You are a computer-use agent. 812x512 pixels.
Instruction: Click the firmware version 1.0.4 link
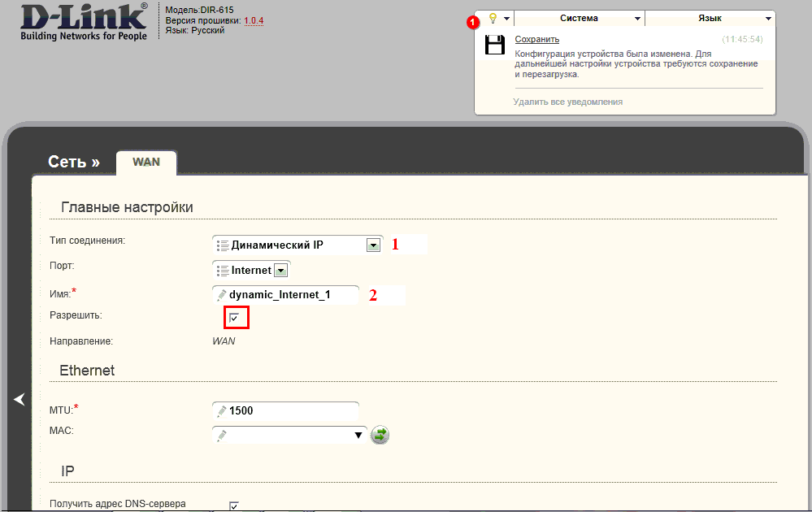click(254, 20)
